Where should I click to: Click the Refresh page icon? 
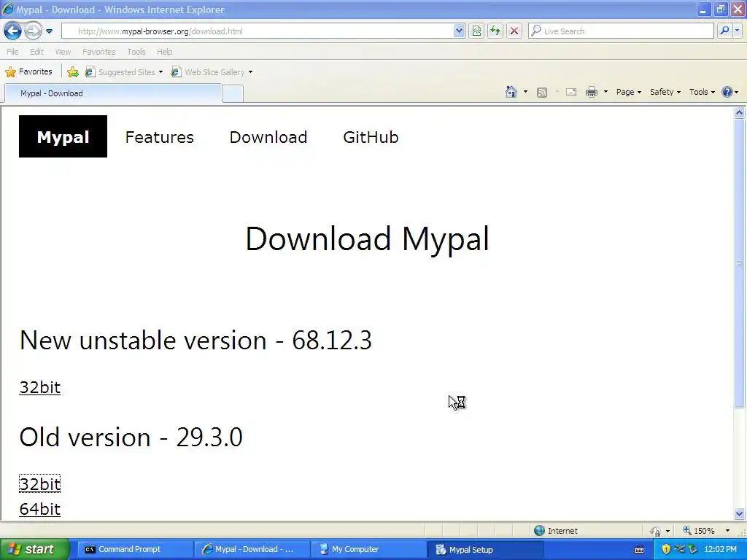[x=495, y=31]
